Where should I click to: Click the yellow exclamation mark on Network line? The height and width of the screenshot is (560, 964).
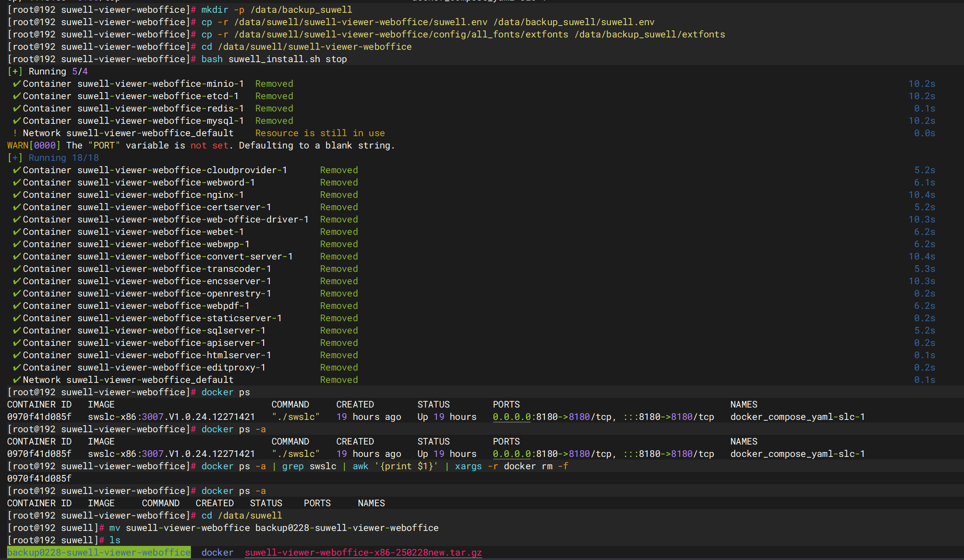click(15, 133)
